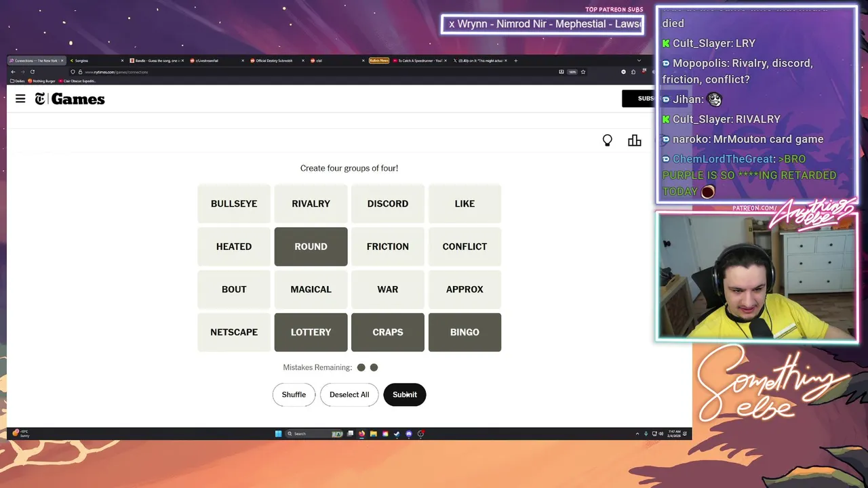Open Steam from the taskbar

[397, 434]
